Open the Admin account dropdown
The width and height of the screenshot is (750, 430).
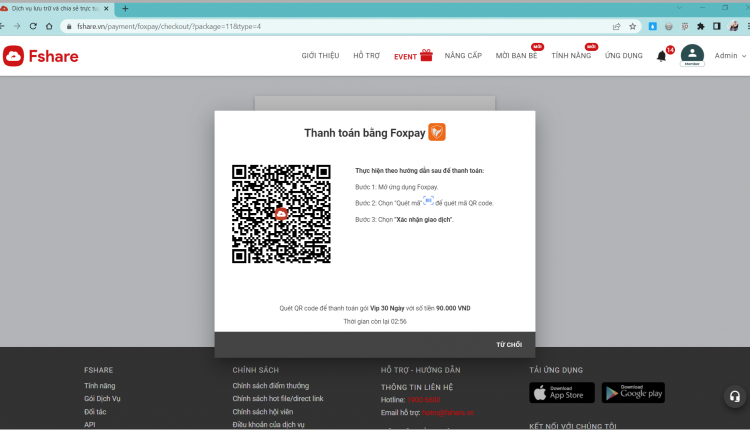coord(730,55)
